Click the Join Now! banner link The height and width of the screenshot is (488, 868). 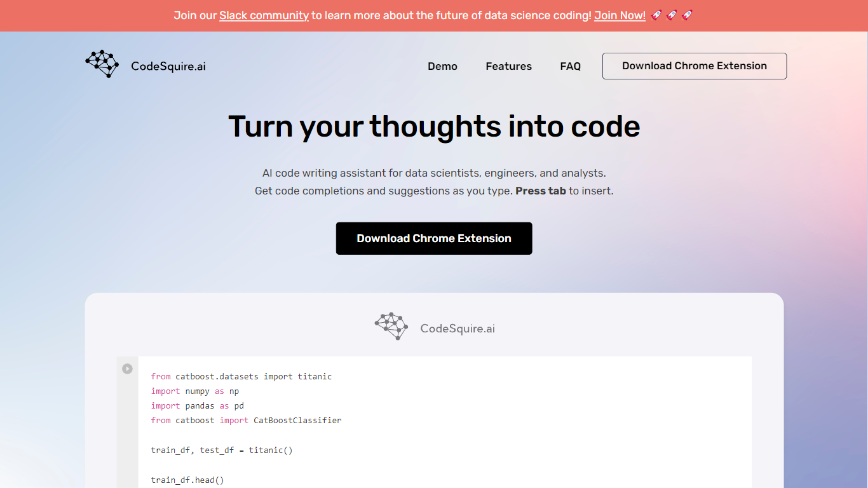[620, 15]
